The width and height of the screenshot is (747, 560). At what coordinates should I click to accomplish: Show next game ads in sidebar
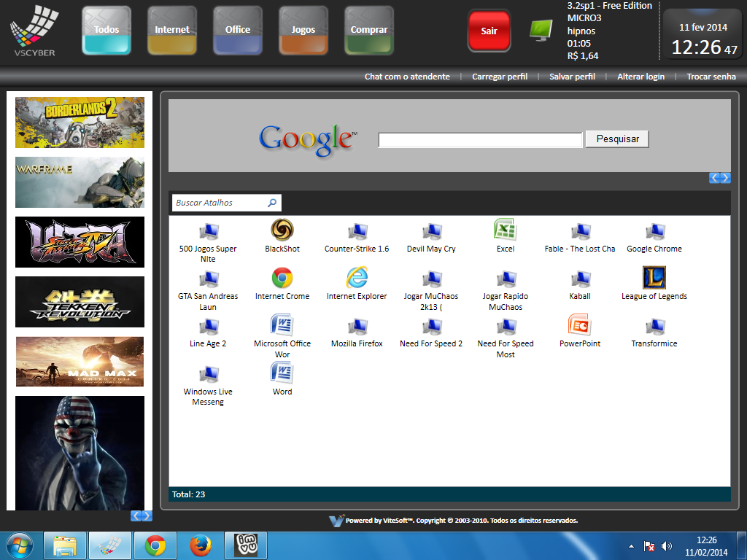147,516
